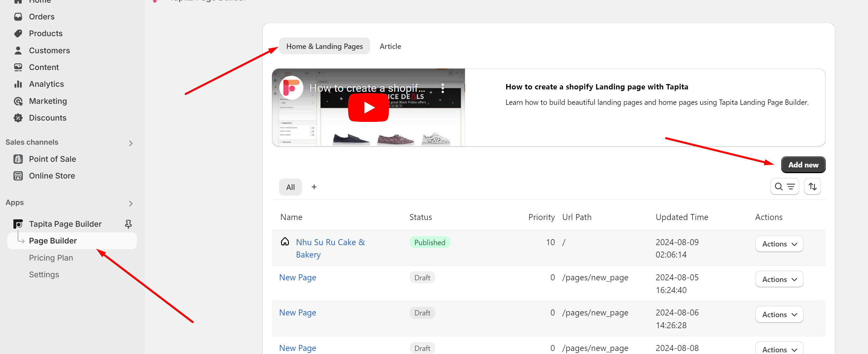Open the New Page updated 2024-08-08

click(x=297, y=348)
